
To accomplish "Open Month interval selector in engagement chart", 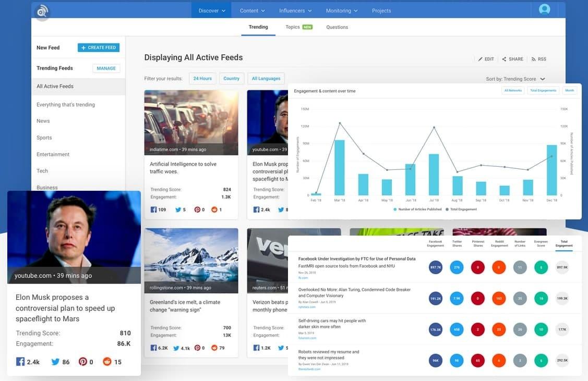I will click(x=569, y=91).
